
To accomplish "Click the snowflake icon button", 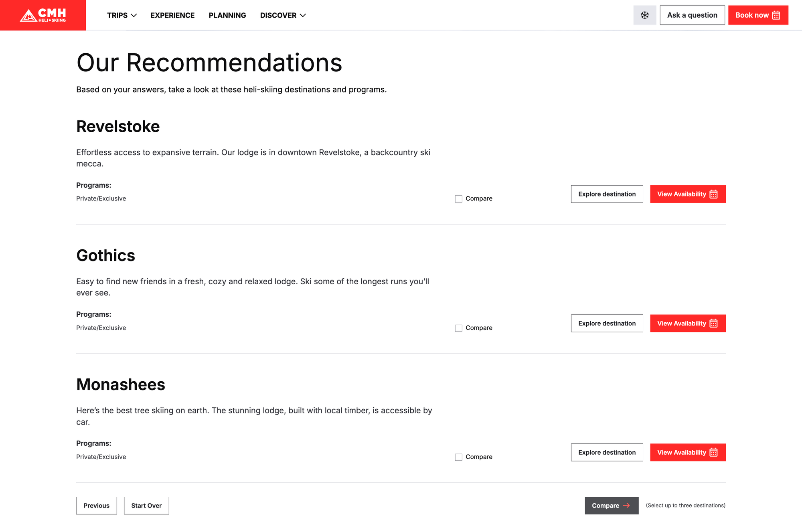I will click(x=644, y=15).
